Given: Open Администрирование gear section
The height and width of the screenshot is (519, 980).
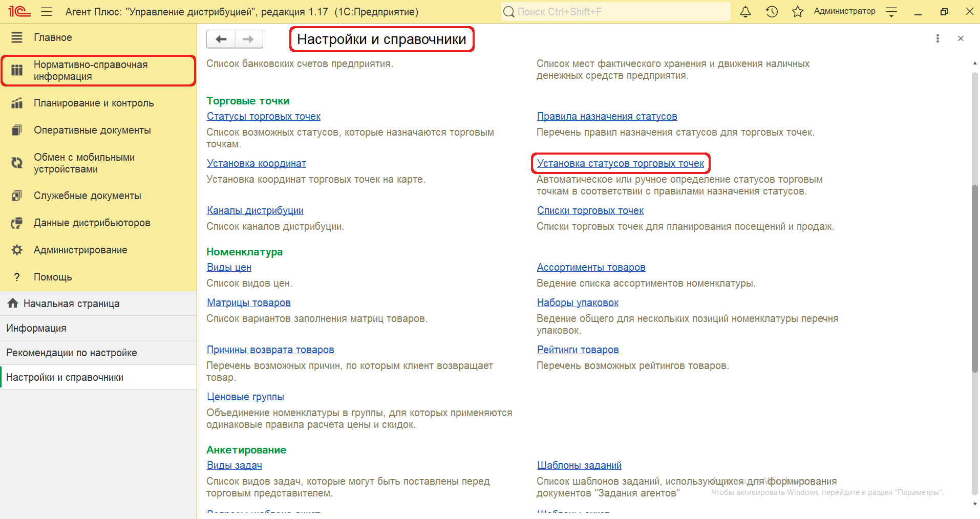Looking at the screenshot, I should (x=80, y=250).
